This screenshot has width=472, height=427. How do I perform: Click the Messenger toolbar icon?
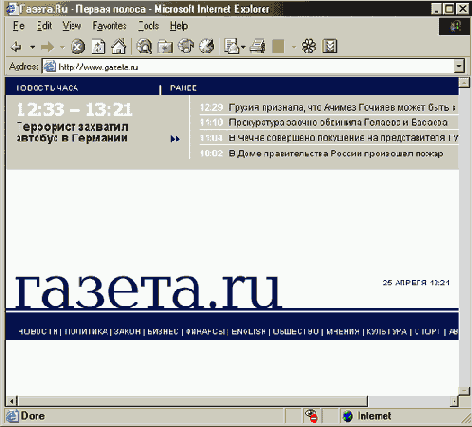tap(330, 46)
